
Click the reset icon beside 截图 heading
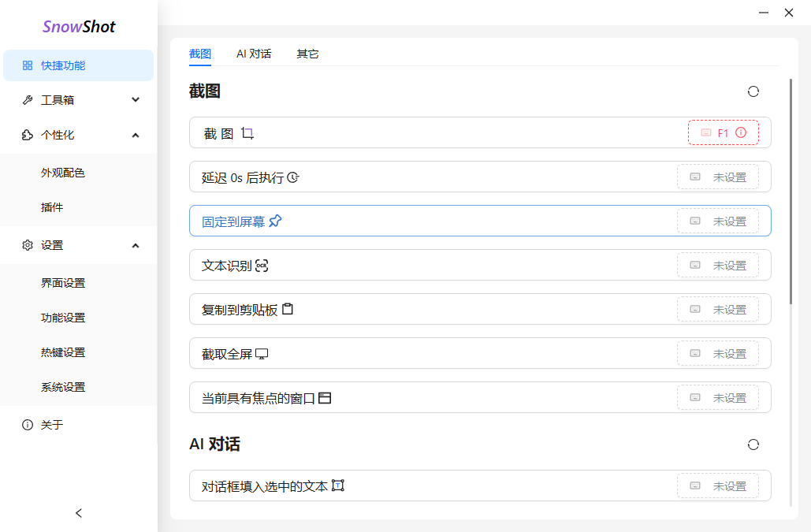click(753, 91)
